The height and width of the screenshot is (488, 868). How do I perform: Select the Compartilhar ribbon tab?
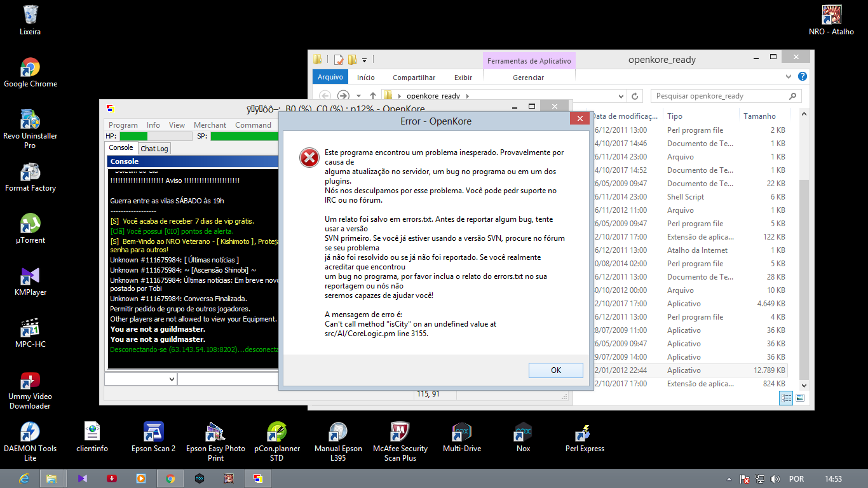click(414, 78)
